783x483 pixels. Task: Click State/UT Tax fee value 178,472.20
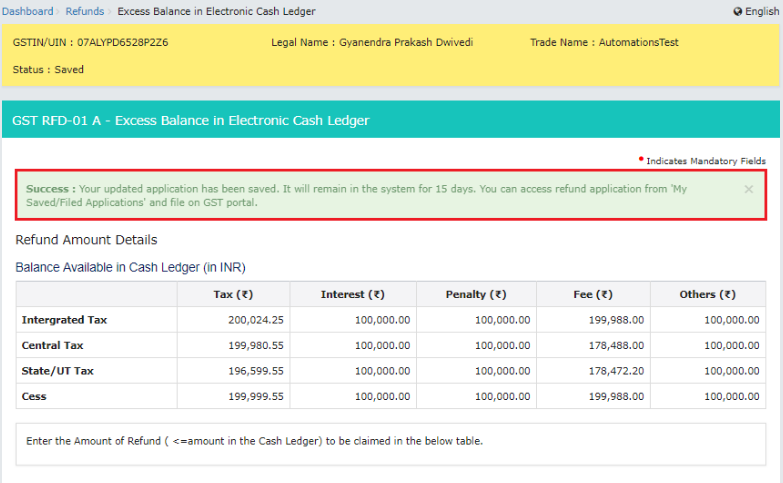coord(616,371)
